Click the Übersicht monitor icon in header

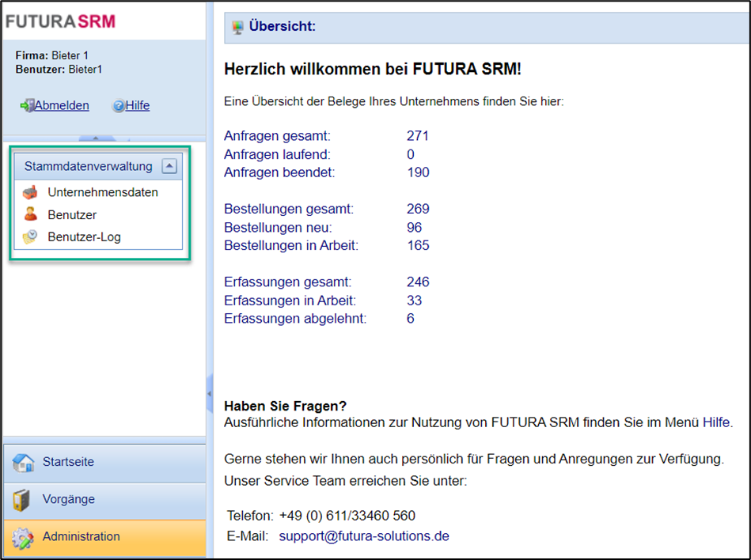(237, 28)
